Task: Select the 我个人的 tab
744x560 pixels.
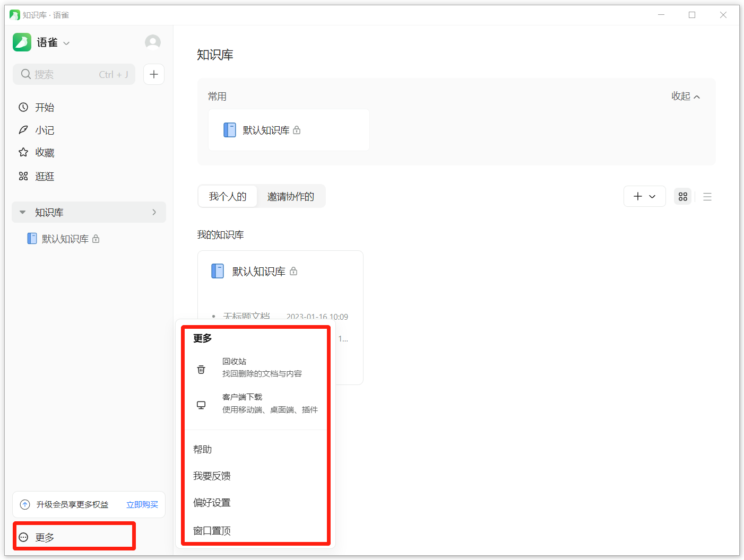Action: (228, 197)
